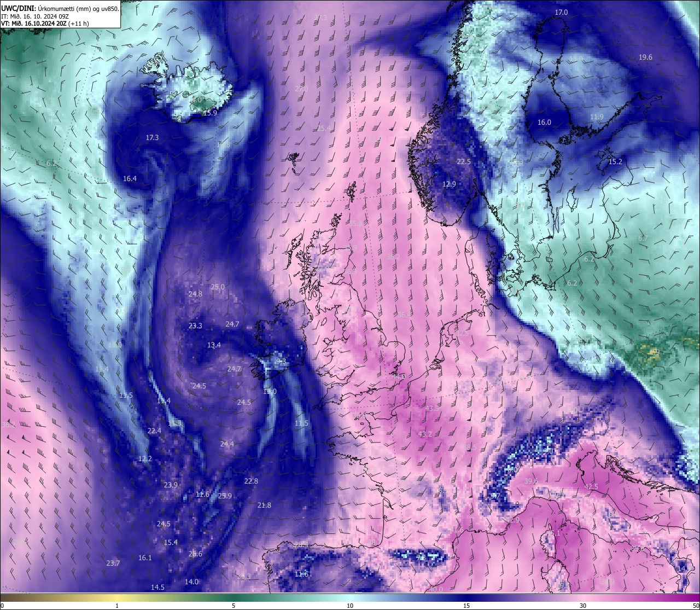Click the 17.3 value southwest of Iceland
This screenshot has height=610, width=700.
pyautogui.click(x=152, y=138)
